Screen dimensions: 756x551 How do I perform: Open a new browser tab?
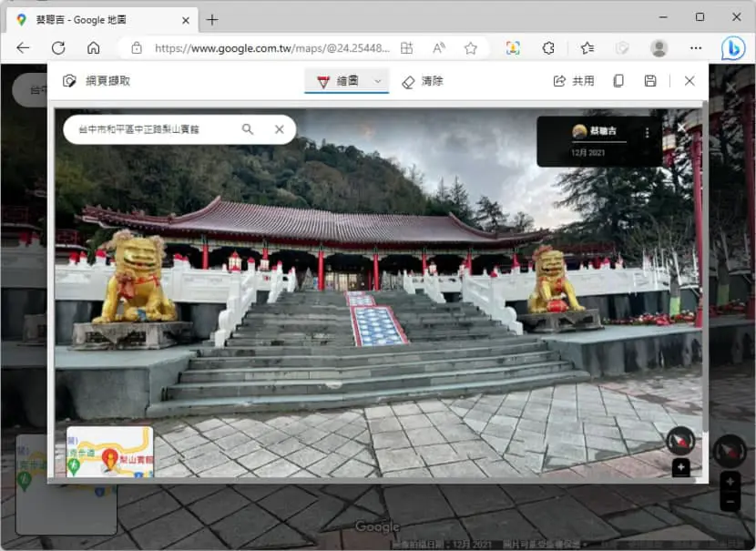212,20
